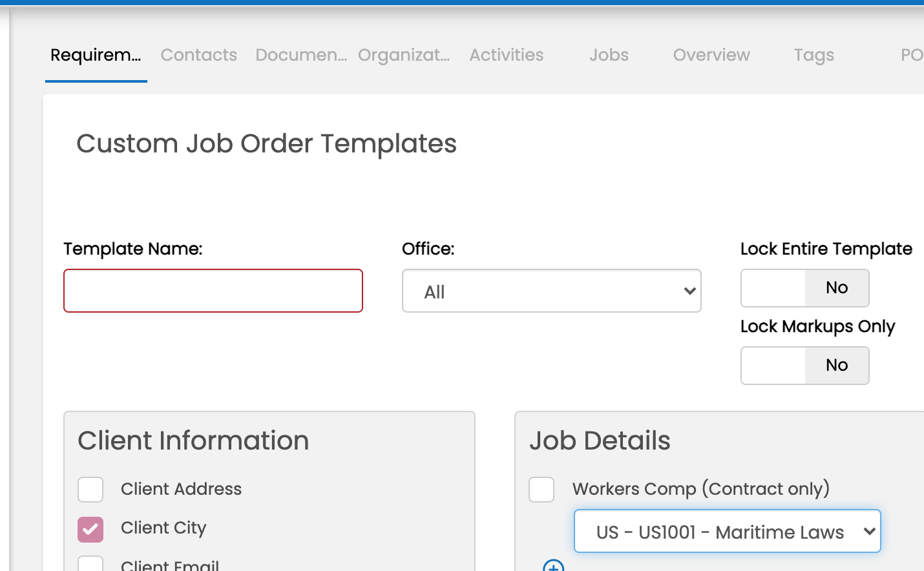Tick the Client Email checkbox
This screenshot has height=571, width=924.
[90, 564]
